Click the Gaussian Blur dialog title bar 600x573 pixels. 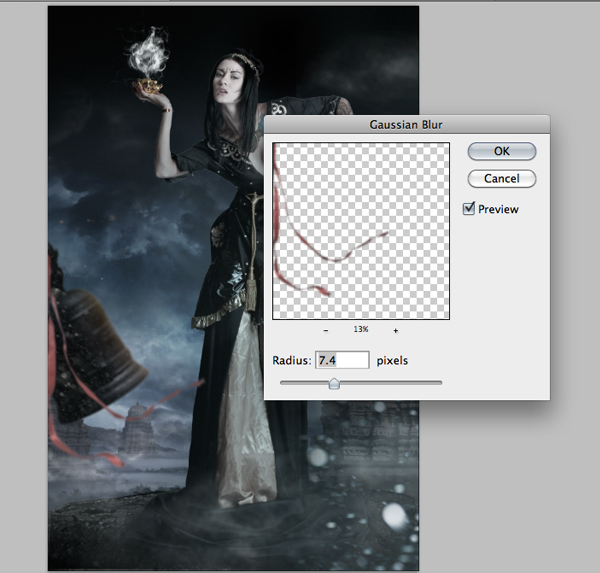(407, 125)
